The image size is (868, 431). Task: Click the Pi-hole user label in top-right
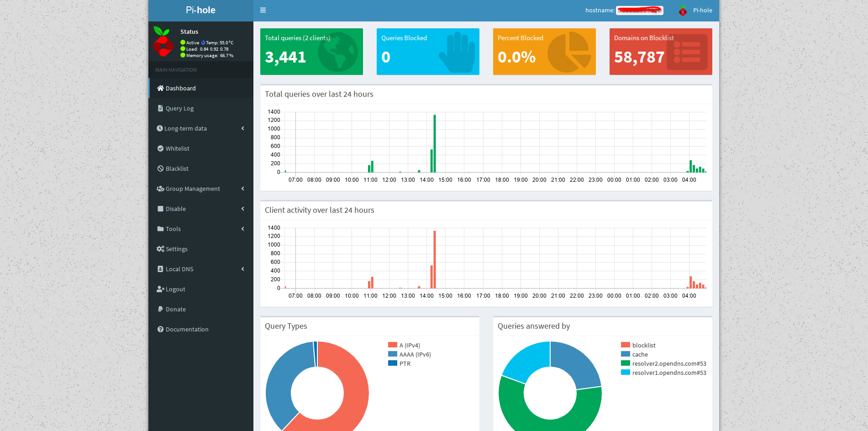coord(702,10)
